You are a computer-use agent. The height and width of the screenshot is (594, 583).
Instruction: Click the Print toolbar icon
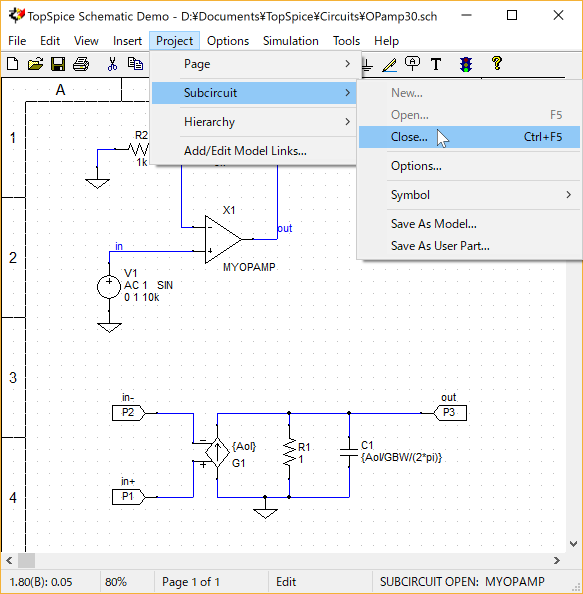pos(81,64)
